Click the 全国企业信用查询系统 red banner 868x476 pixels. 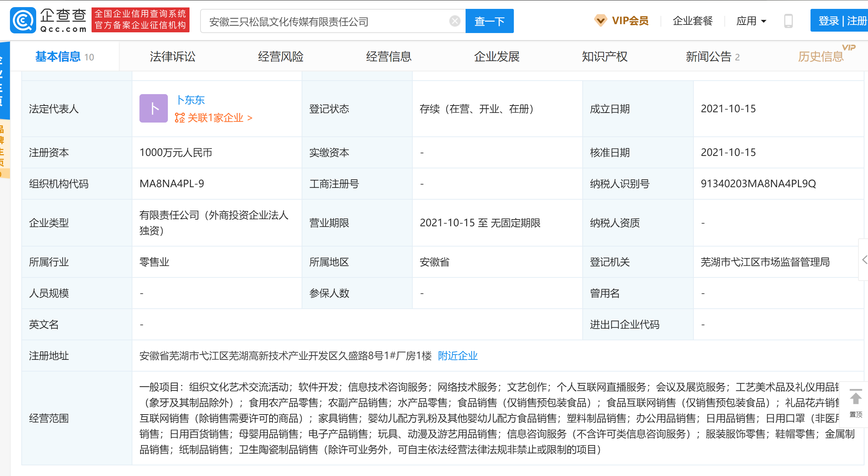[x=141, y=20]
